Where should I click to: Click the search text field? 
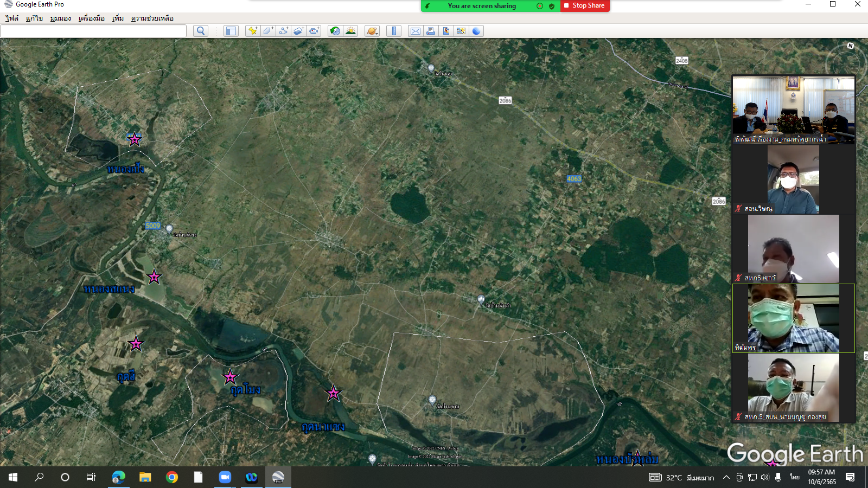93,31
